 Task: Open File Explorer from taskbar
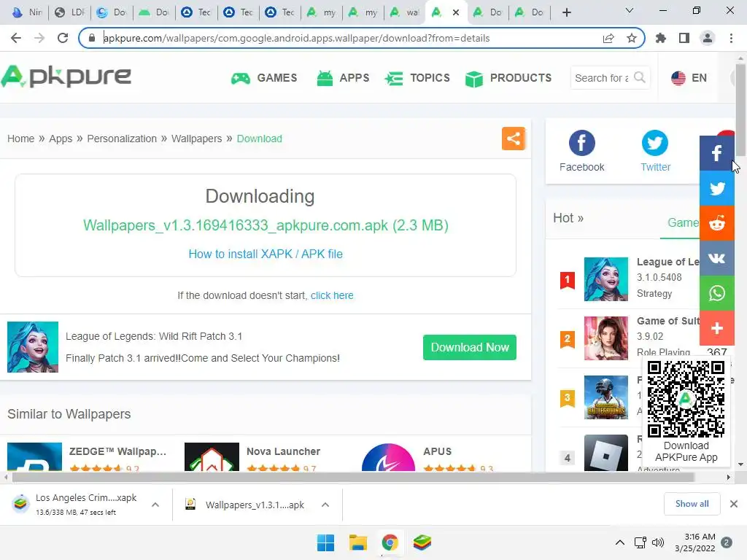(357, 542)
